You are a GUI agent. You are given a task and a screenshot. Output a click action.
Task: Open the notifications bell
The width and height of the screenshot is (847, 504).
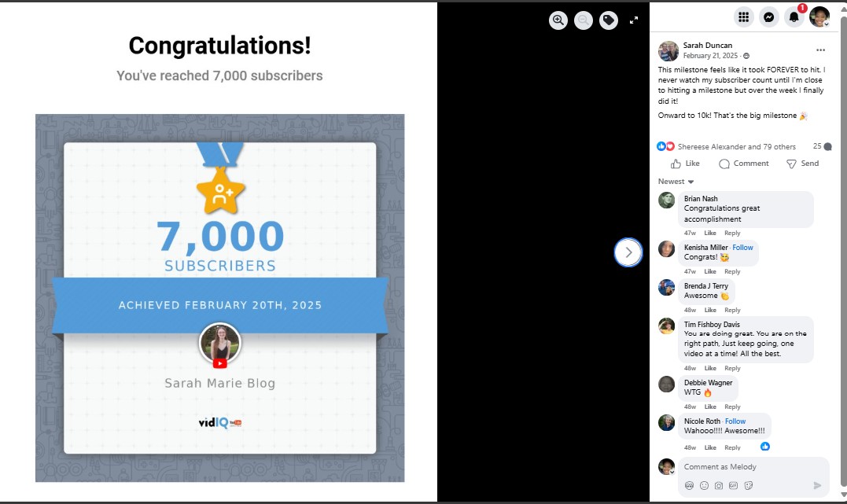pyautogui.click(x=794, y=17)
